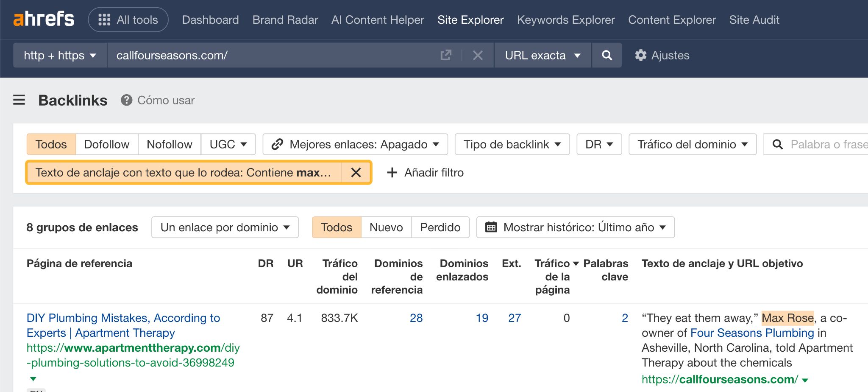Remove the anchor text filter chip
The height and width of the screenshot is (392, 868).
click(x=356, y=173)
